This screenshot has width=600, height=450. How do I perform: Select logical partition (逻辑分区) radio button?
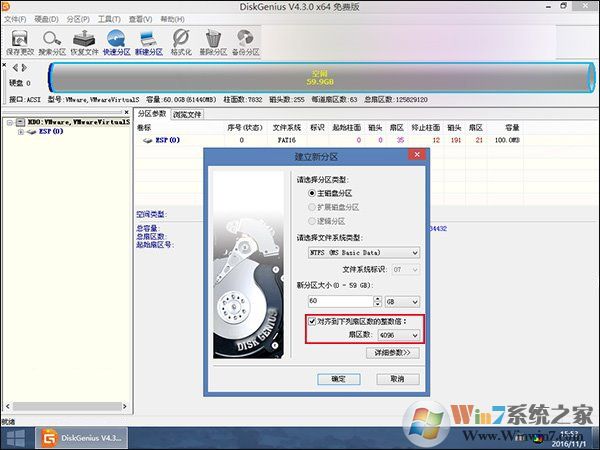312,221
